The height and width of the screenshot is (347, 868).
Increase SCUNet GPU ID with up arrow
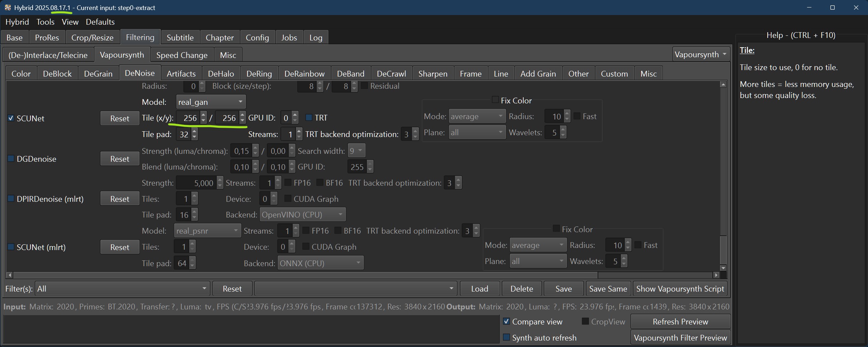pyautogui.click(x=295, y=114)
